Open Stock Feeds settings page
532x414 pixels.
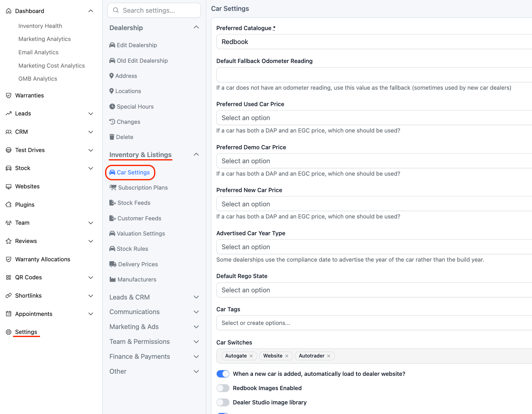point(134,203)
